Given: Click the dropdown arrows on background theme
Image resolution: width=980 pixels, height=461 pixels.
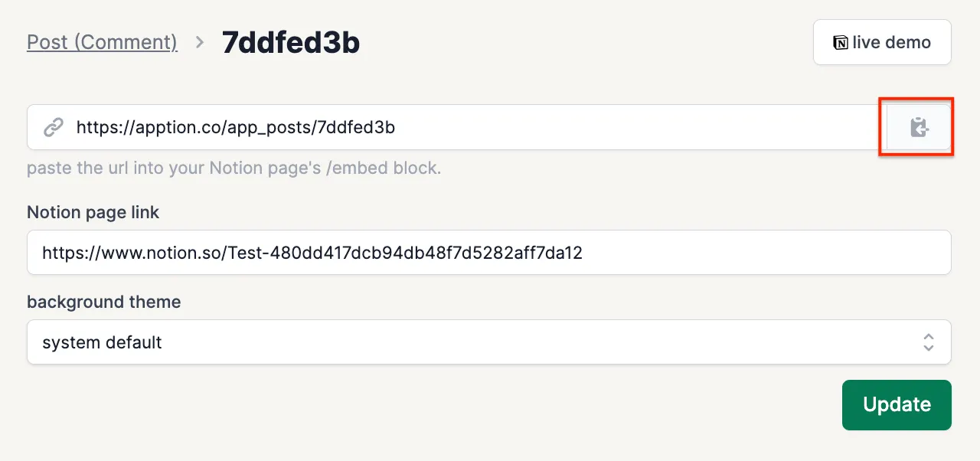Looking at the screenshot, I should pos(928,342).
